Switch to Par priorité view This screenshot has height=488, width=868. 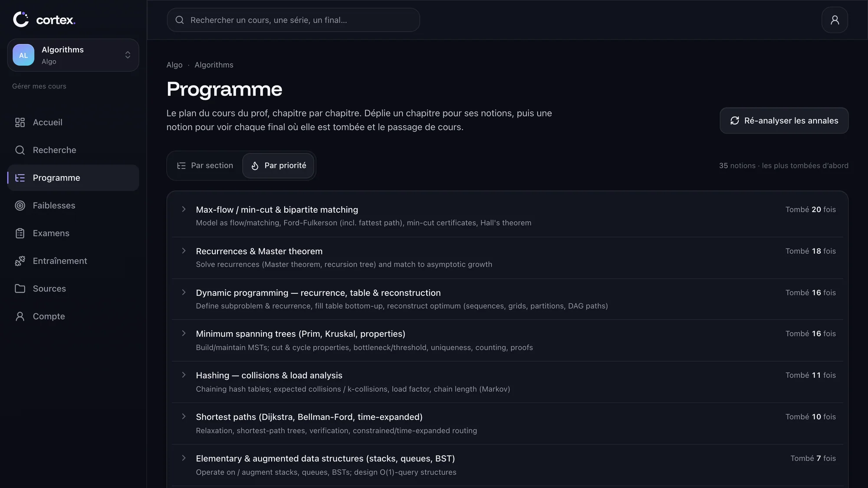278,166
